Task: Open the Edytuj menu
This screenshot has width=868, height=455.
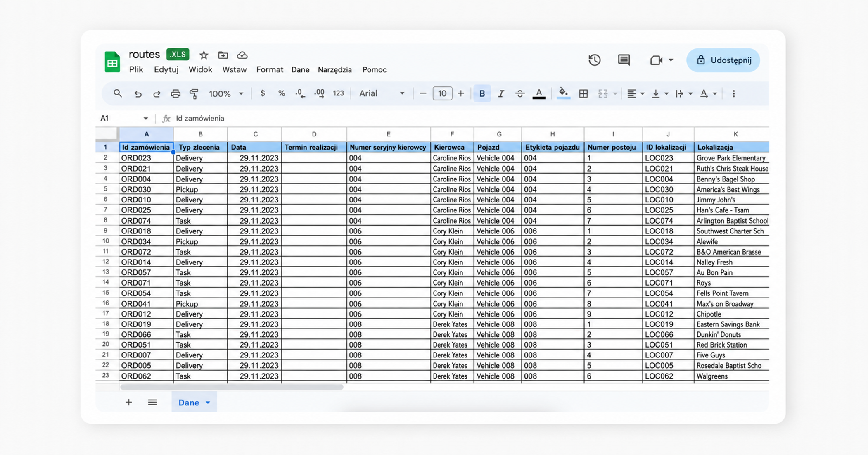Action: point(166,70)
